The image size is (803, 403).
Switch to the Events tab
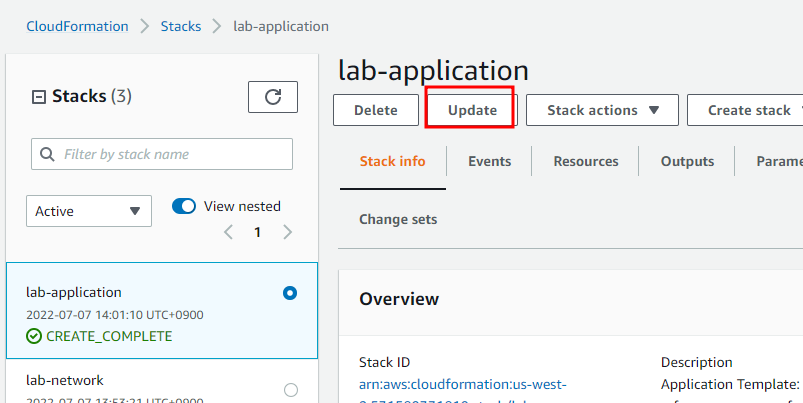(490, 161)
